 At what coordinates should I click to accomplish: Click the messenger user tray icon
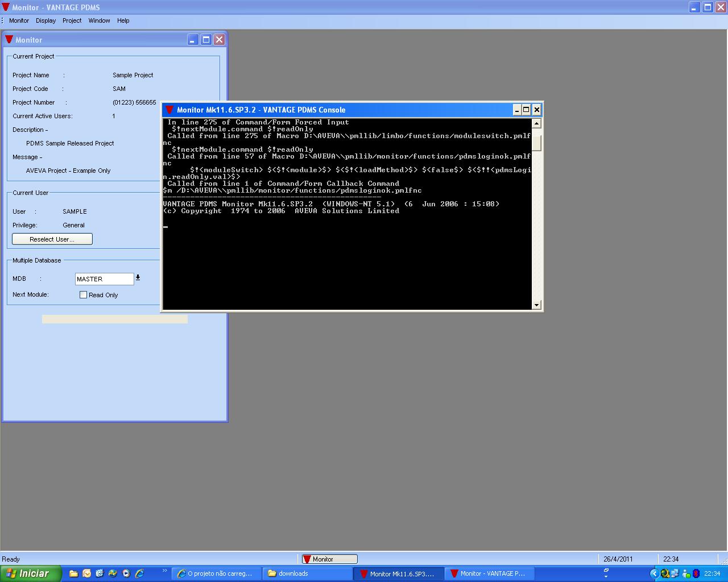686,574
